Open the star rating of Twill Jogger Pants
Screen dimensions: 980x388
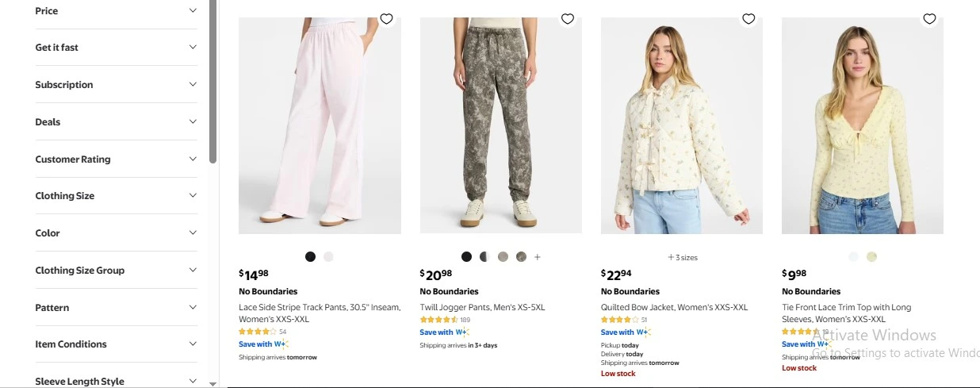[x=438, y=320]
